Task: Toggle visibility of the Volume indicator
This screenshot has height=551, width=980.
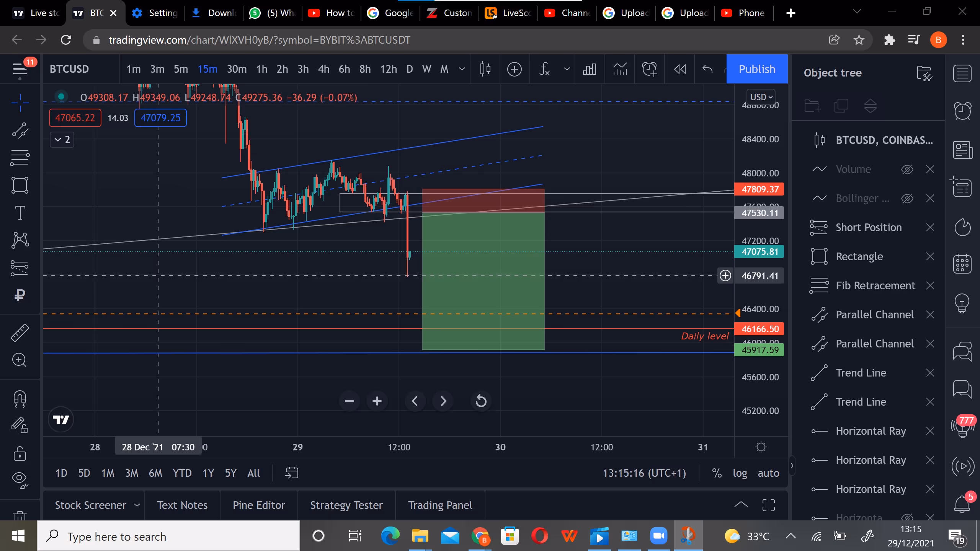Action: (x=907, y=169)
